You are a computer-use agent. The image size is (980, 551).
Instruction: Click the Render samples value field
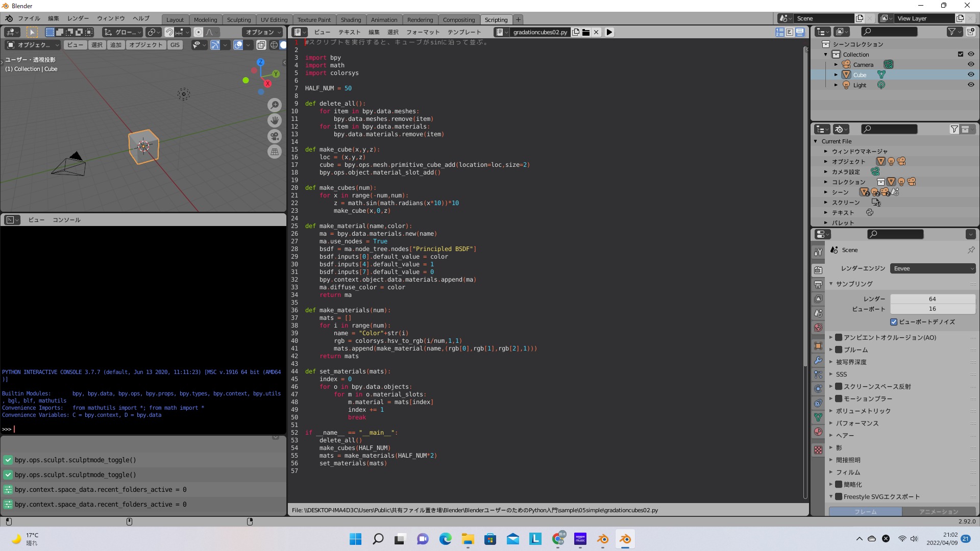tap(932, 299)
